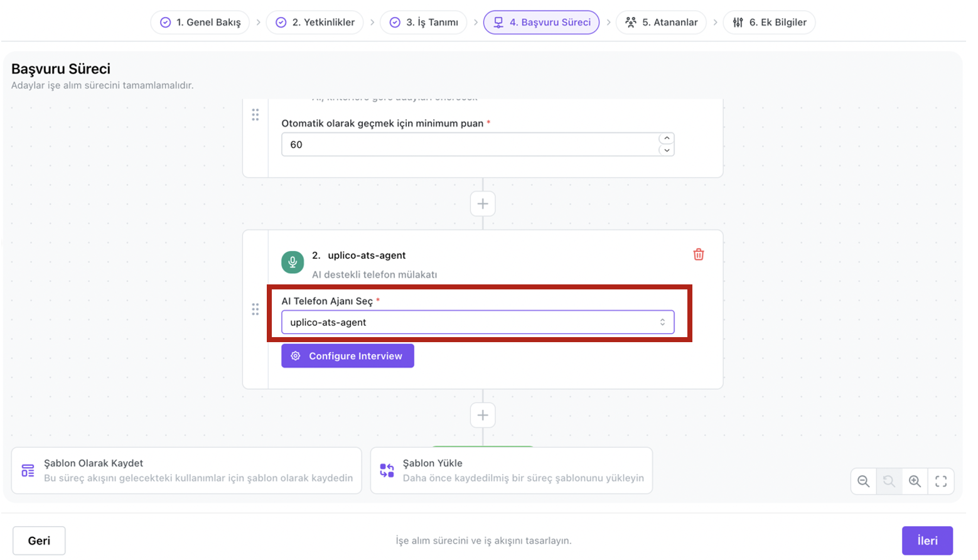Grab the drag handle of minimum score step
This screenshot has height=560, width=978.
[255, 115]
